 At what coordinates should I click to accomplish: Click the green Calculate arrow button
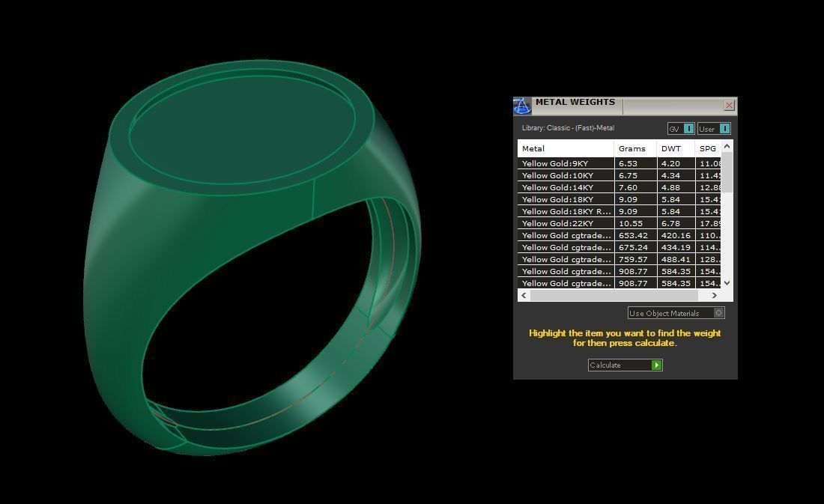pos(656,365)
